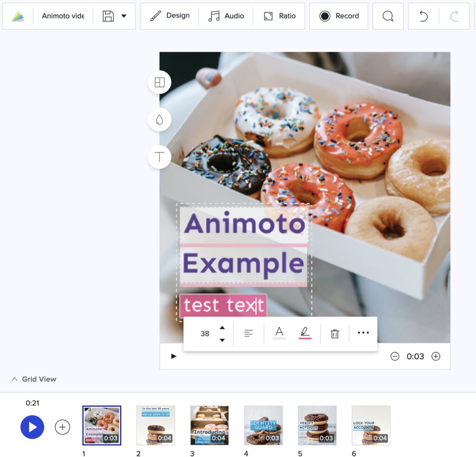Select the Text tool on the canvas

click(159, 157)
